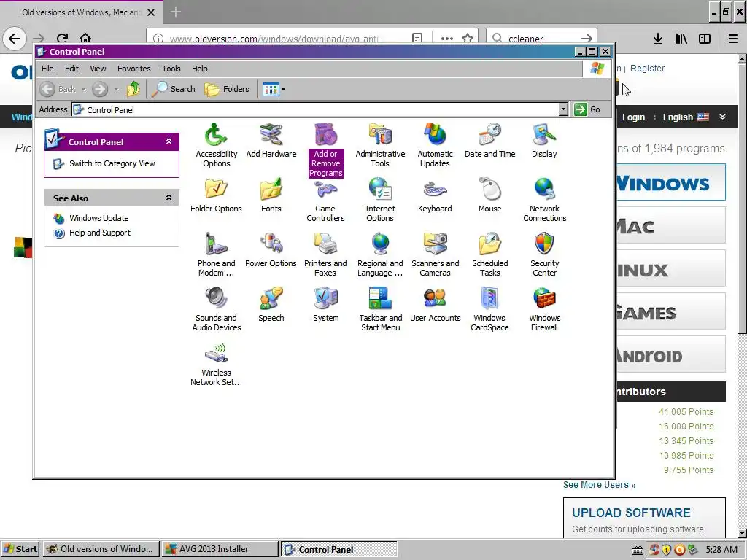Open Fonts folder icon

271,195
